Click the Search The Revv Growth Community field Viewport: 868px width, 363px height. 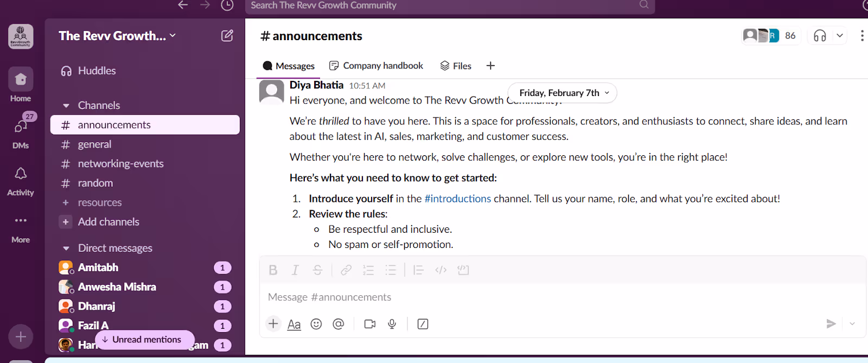[x=450, y=5]
